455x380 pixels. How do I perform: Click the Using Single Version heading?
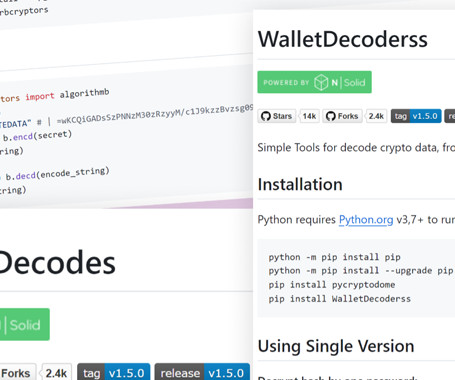(x=336, y=346)
